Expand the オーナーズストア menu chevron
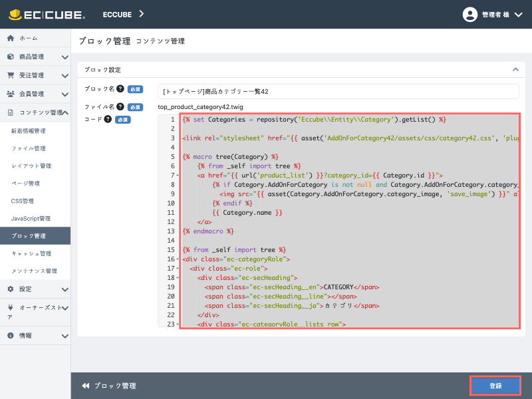This screenshot has width=532, height=399. point(65,308)
